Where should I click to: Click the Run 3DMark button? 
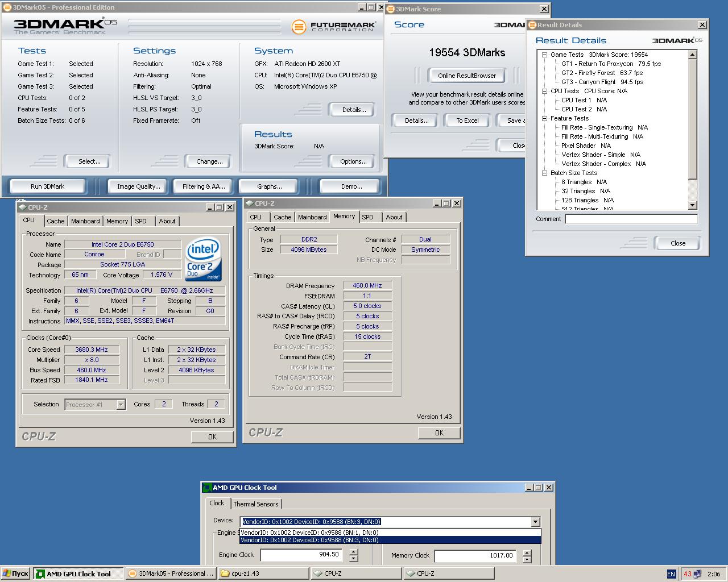point(47,186)
